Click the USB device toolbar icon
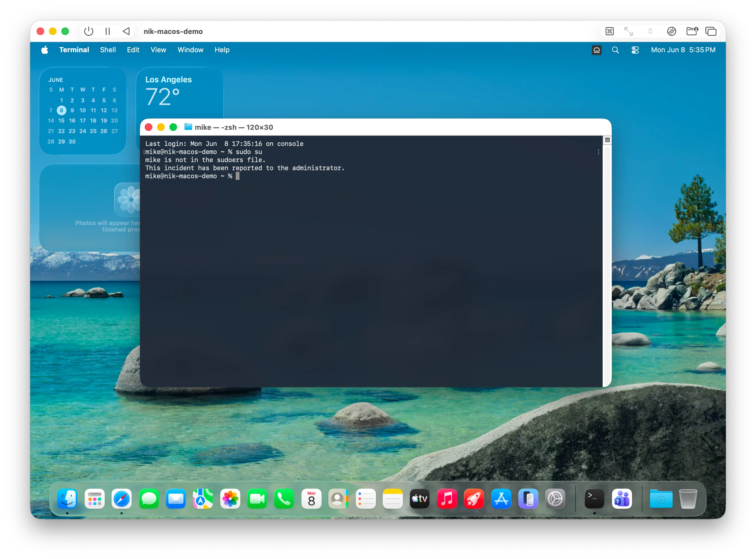The image size is (756, 559). click(650, 32)
